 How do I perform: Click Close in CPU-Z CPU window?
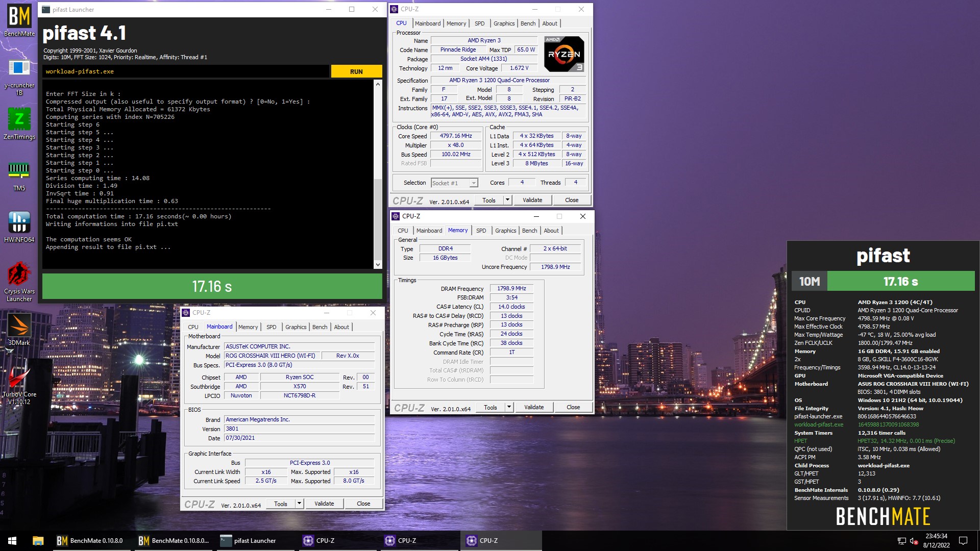coord(572,200)
